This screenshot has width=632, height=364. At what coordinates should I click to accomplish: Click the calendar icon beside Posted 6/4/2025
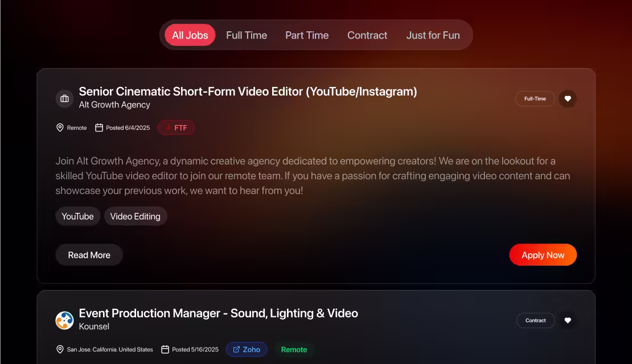(x=100, y=127)
